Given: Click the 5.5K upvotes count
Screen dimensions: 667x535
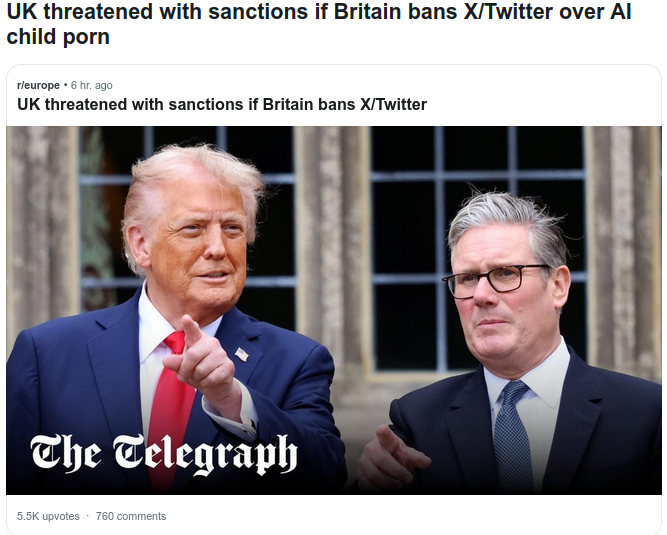Looking at the screenshot, I should coord(49,516).
